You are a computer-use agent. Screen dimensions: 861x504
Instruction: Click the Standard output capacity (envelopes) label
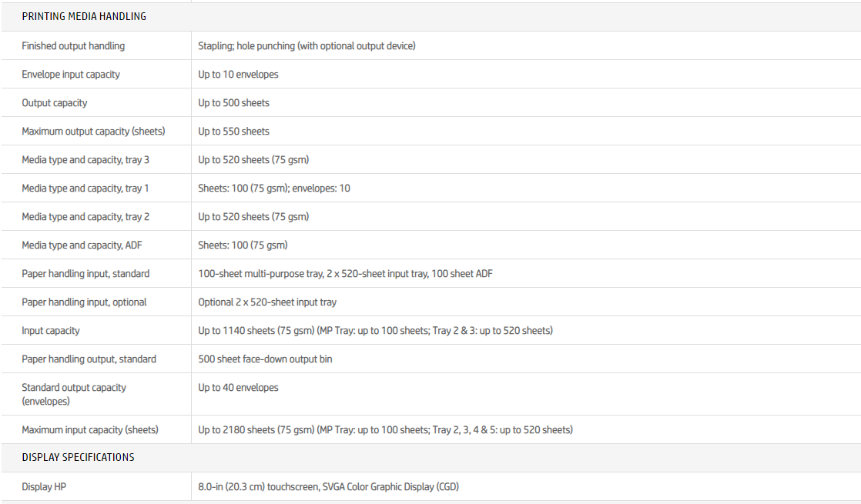pyautogui.click(x=74, y=394)
